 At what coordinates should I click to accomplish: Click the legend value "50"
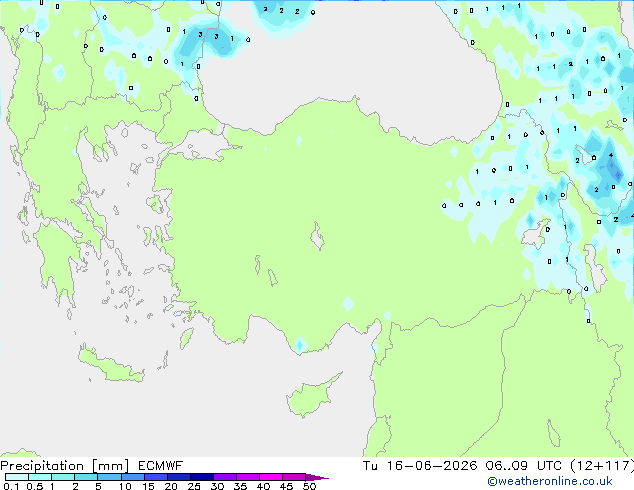310,486
